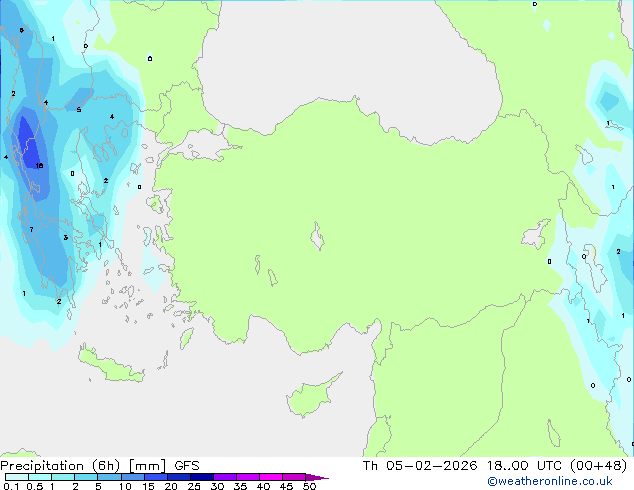Screen dimensions: 634x490
Task: Click the "7" precipitation value on map
Action: 31,230
